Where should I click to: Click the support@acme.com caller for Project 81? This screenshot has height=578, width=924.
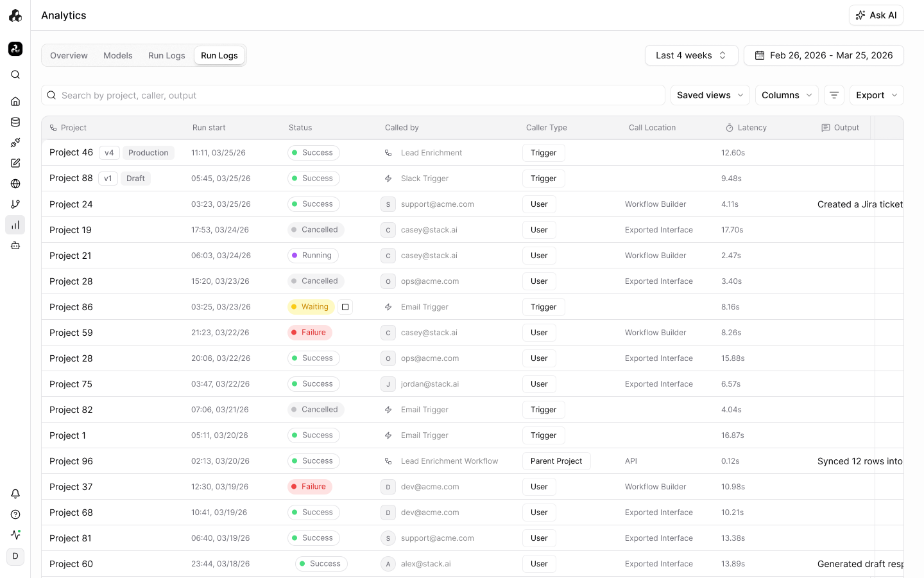[438, 538]
